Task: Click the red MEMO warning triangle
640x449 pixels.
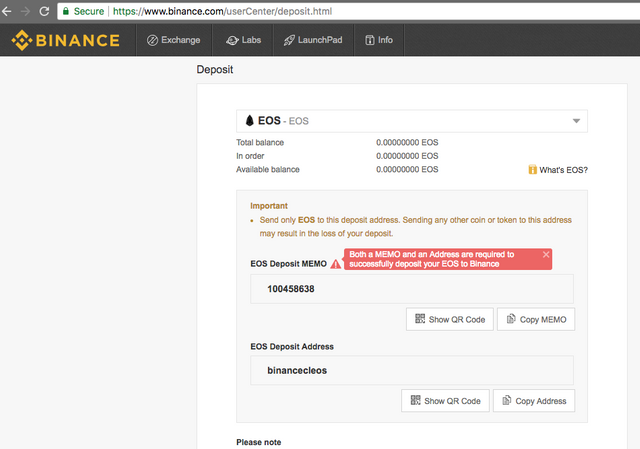Action: (336, 264)
